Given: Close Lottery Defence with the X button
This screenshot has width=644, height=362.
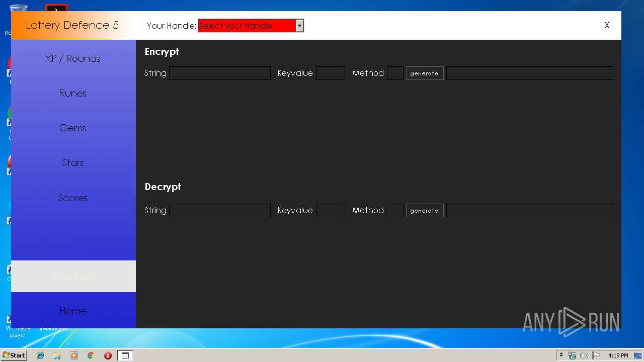Looking at the screenshot, I should (607, 26).
